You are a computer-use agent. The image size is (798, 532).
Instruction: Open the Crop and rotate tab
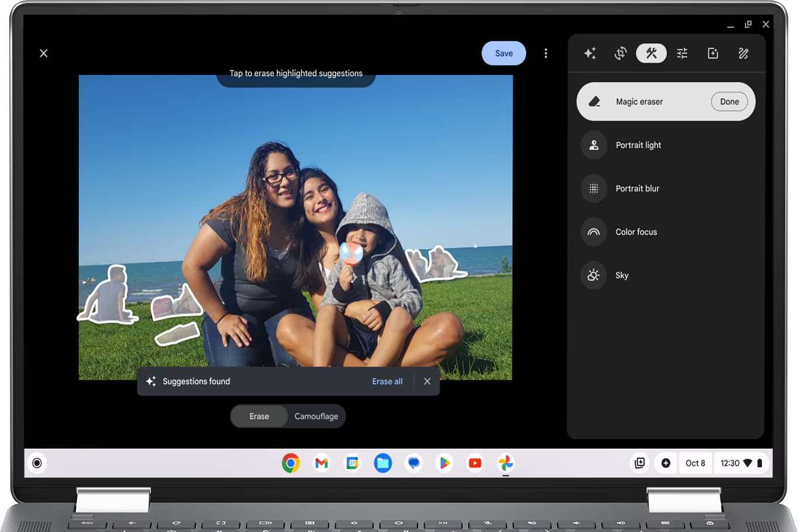point(621,53)
